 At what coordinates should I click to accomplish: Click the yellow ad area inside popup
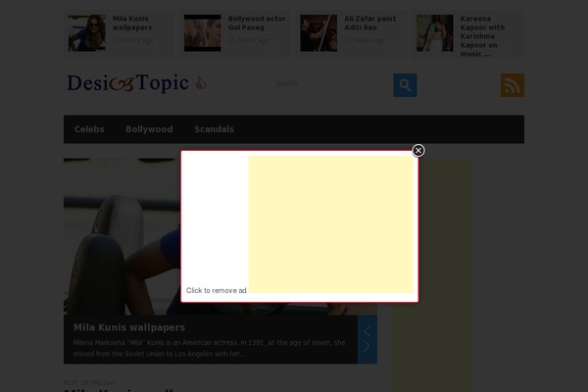[330, 224]
